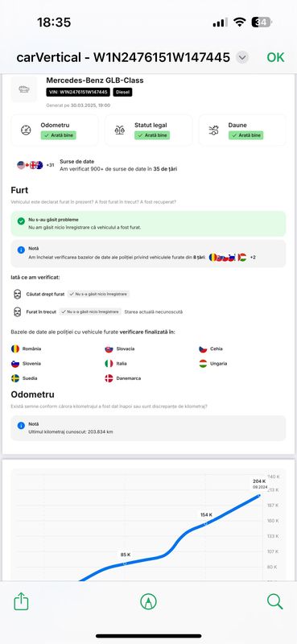Screen dimensions: 297x644
Task: Click the green checkmark in theft result
Action: (21, 221)
